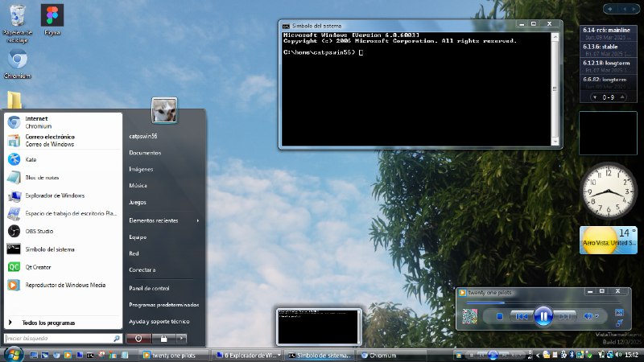This screenshot has height=362, width=644.
Task: Open Chromium from the Start menu Internet entry
Action: click(x=36, y=122)
